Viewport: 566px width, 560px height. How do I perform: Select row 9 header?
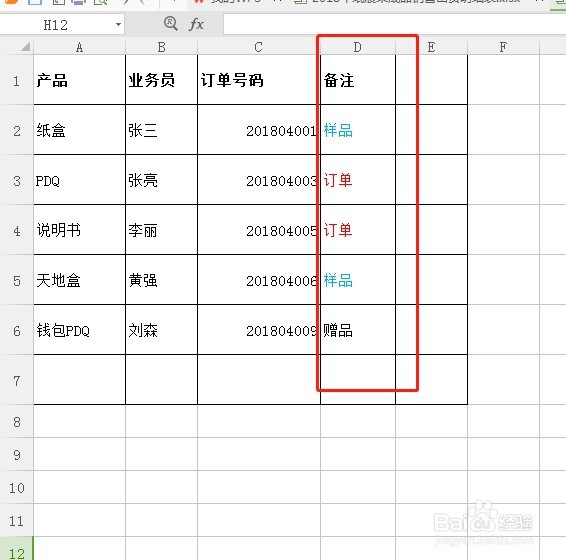tap(17, 454)
